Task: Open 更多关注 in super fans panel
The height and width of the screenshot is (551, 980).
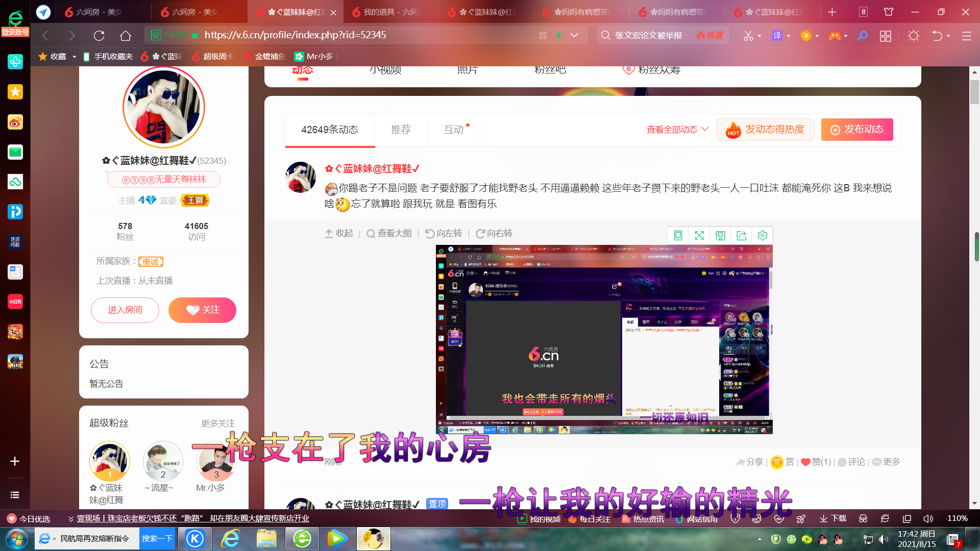Action: pyautogui.click(x=218, y=423)
